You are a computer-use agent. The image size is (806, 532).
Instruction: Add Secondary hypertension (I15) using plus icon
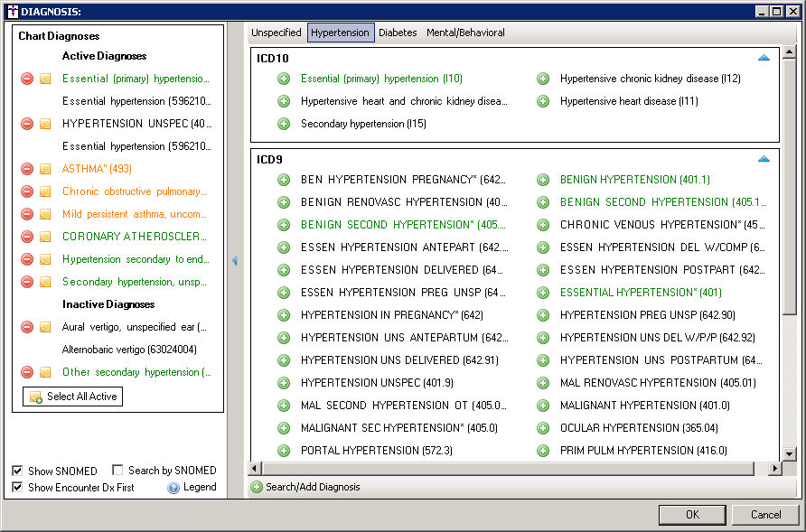[x=284, y=124]
